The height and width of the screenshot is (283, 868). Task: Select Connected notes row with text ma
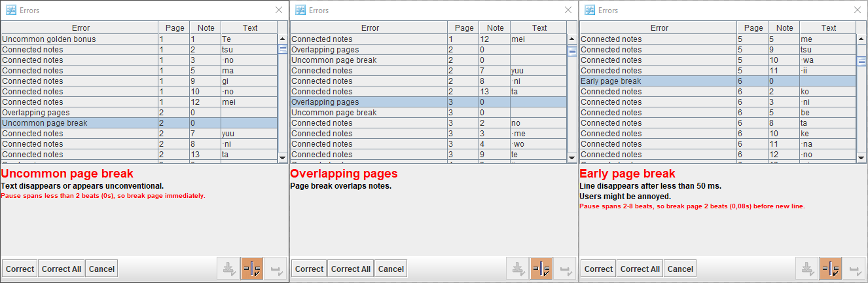coord(139,71)
